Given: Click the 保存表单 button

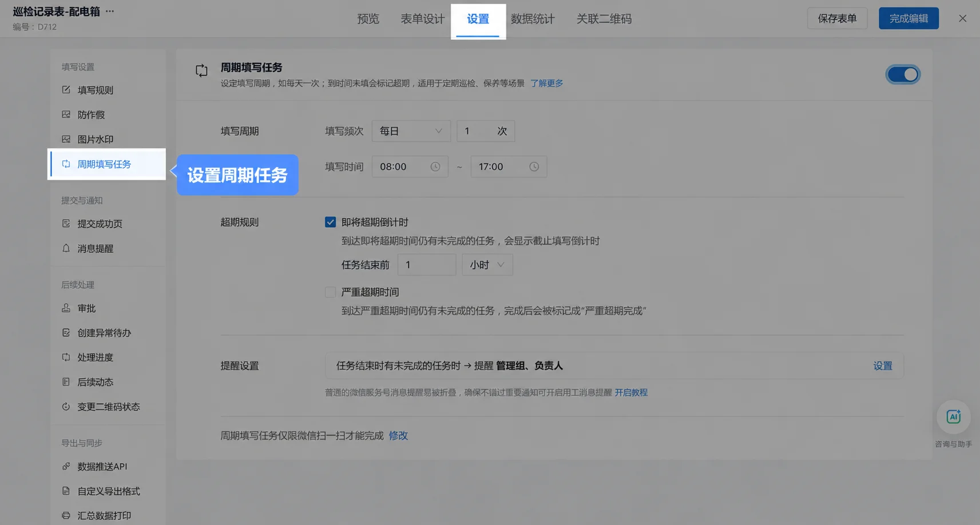Looking at the screenshot, I should coord(837,18).
